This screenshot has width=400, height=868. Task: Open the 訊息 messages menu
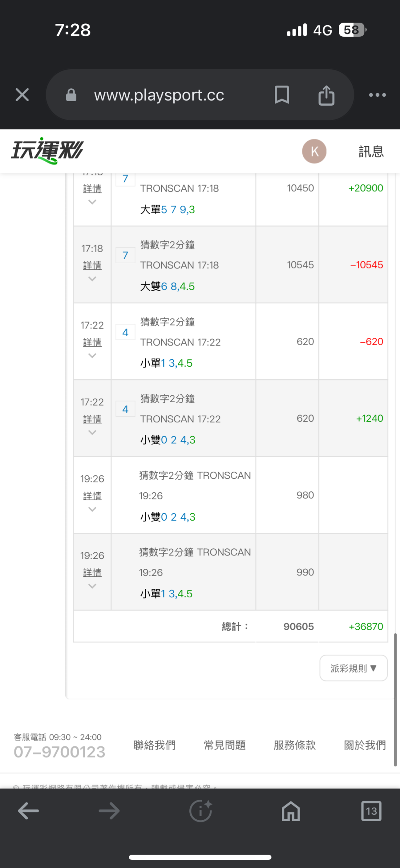click(x=371, y=151)
